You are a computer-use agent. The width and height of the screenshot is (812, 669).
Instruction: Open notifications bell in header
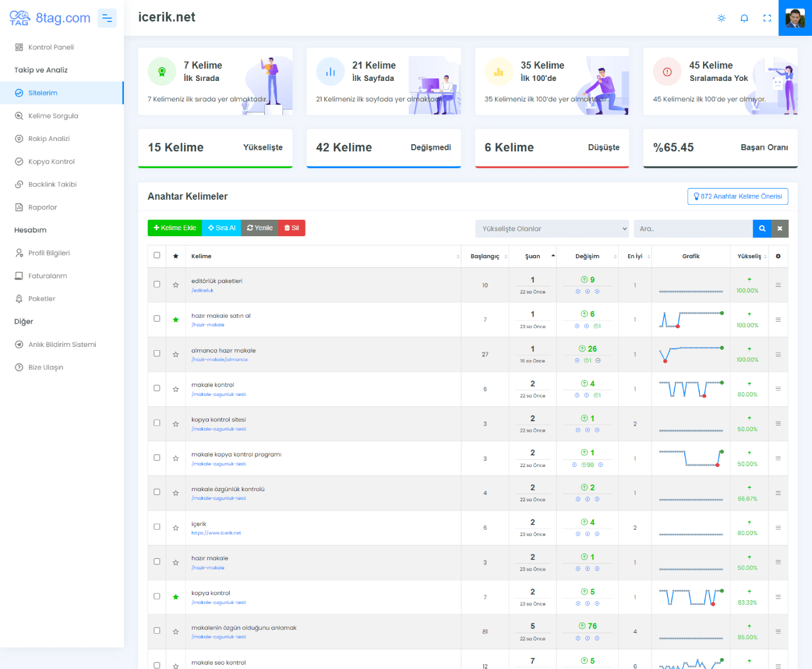click(744, 18)
